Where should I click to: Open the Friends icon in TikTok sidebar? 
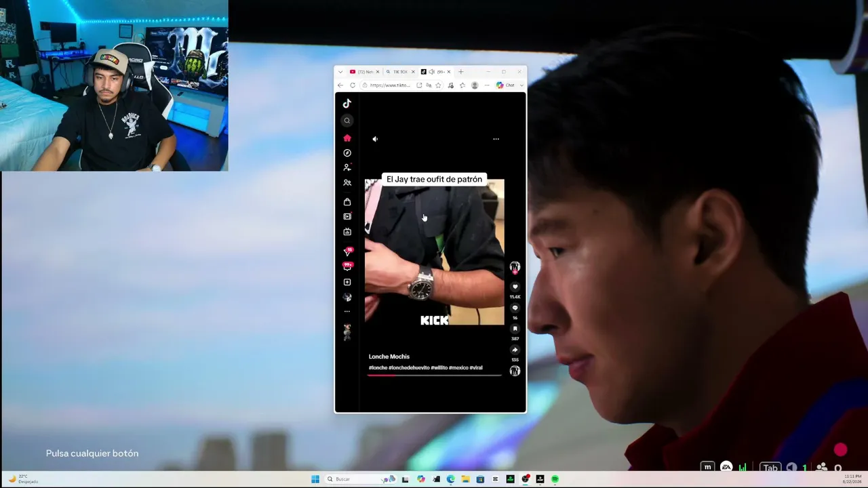coord(347,182)
